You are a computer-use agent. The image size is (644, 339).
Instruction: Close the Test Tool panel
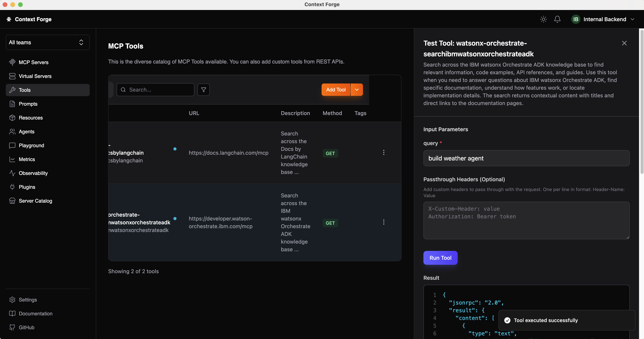click(x=624, y=43)
